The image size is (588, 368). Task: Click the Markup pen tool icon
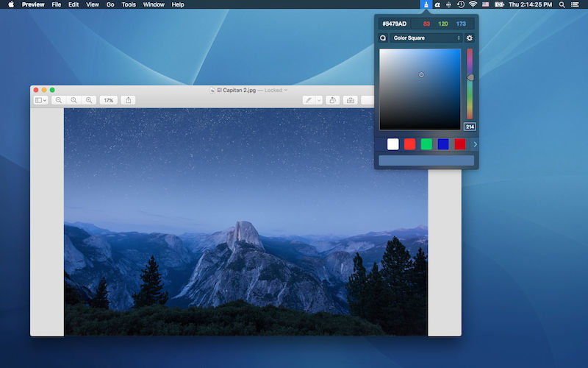(308, 100)
